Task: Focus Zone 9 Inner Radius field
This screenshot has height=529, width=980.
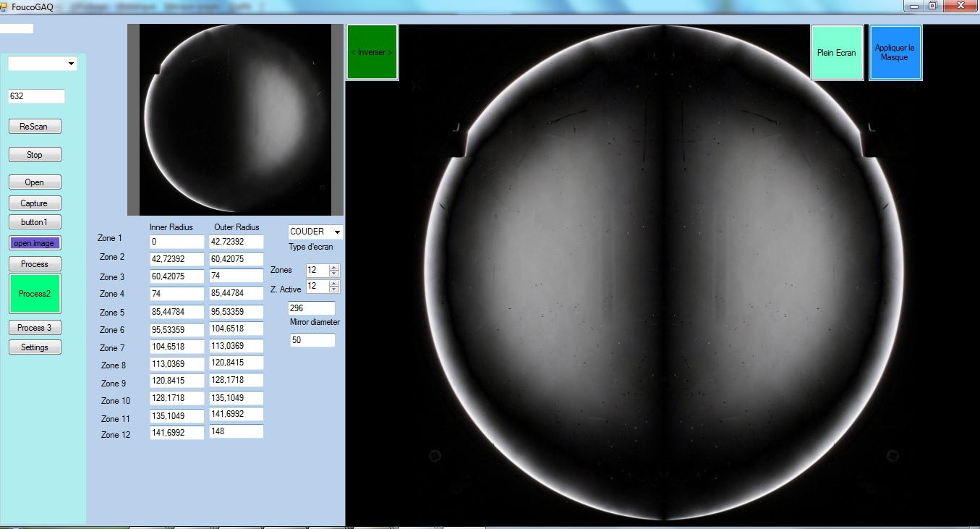Action: click(177, 381)
